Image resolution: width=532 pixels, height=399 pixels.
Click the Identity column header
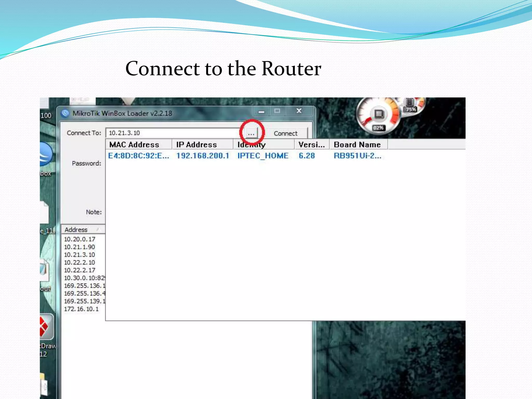[263, 144]
